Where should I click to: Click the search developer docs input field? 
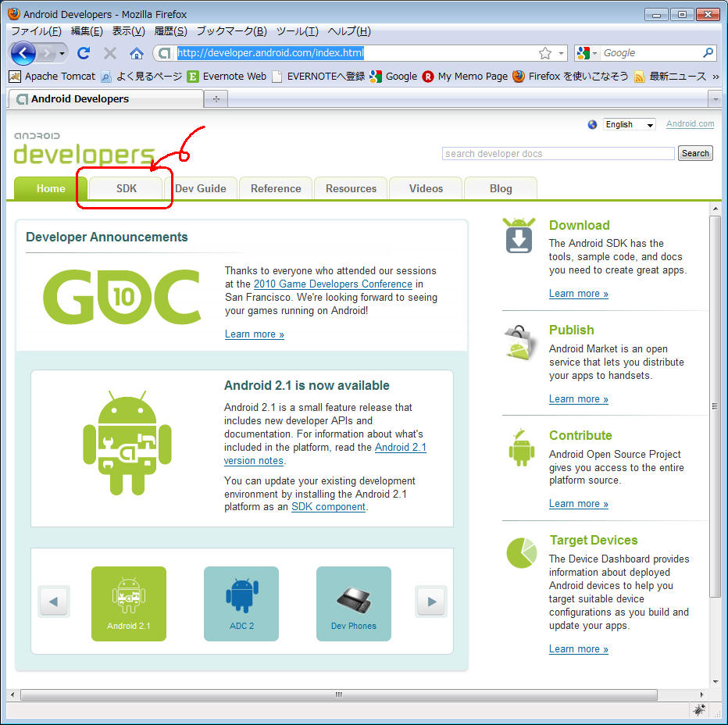pyautogui.click(x=558, y=154)
